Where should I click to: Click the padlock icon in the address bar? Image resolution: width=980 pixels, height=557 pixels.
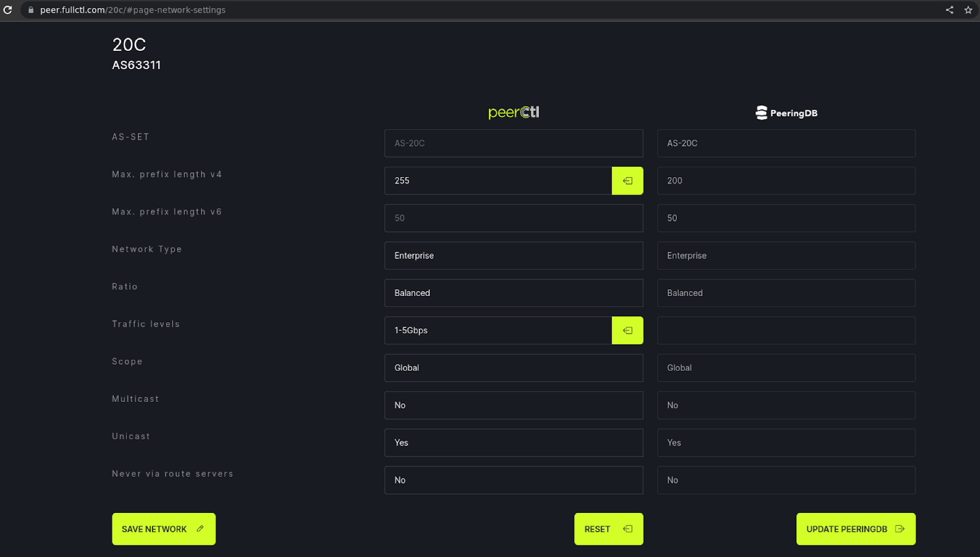(x=31, y=10)
